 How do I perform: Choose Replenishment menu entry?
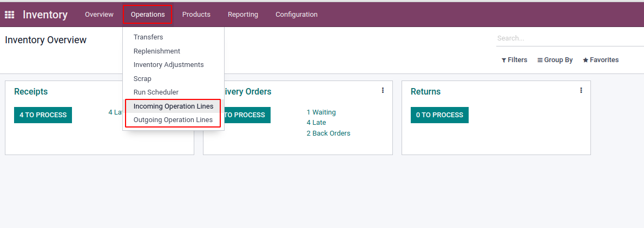[157, 51]
